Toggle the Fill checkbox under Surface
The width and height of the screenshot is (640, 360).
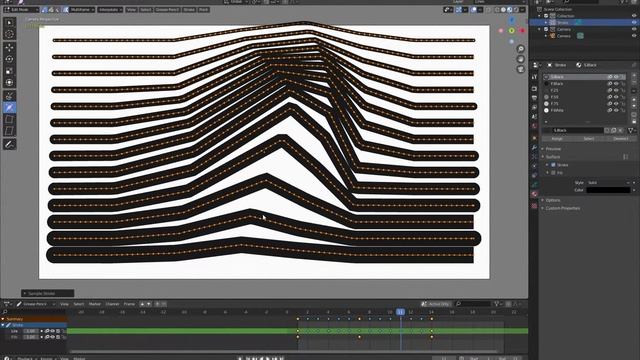coord(553,173)
